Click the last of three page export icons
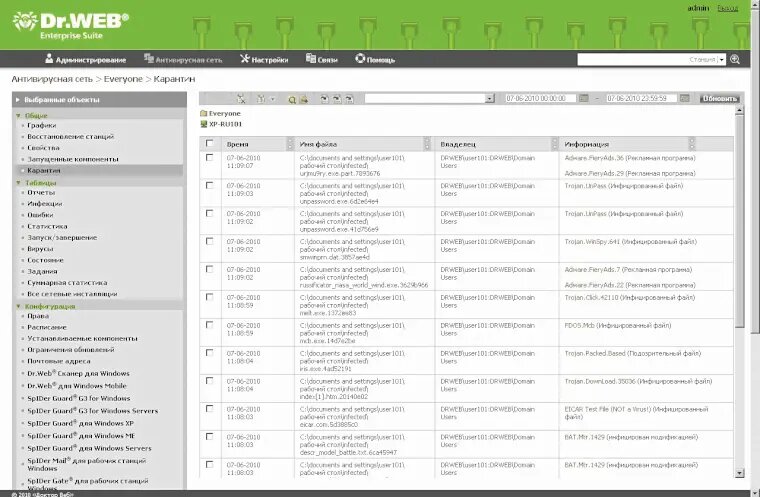The height and width of the screenshot is (497, 760). coord(349,99)
